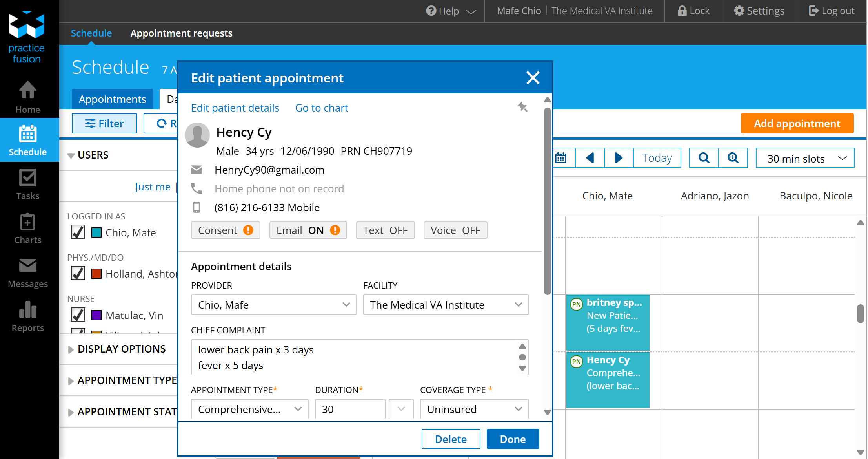
Task: Click the Go to chart link
Action: click(321, 108)
